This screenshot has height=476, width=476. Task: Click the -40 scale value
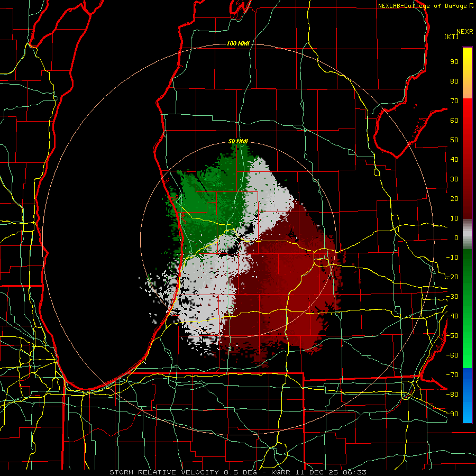(x=452, y=316)
